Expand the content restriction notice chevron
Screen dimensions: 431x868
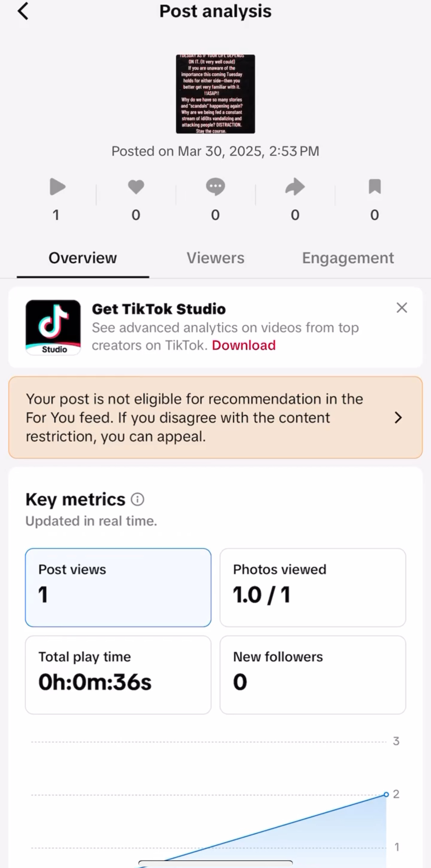click(x=398, y=418)
